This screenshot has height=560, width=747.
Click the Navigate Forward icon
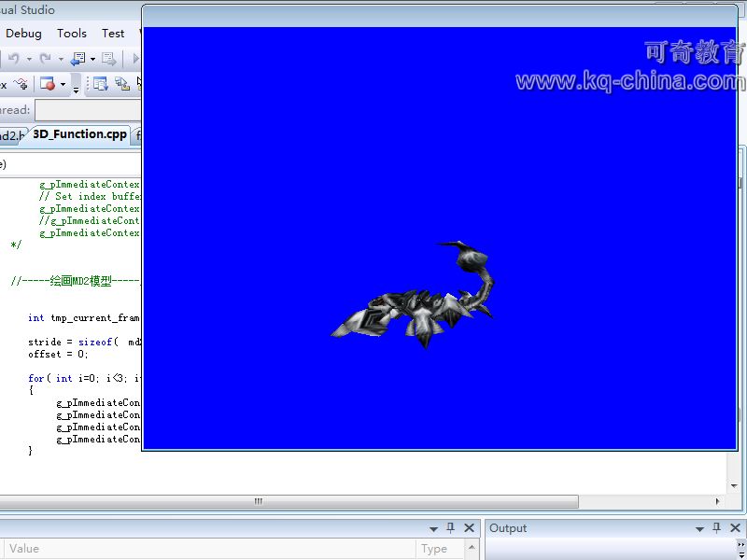pyautogui.click(x=109, y=59)
